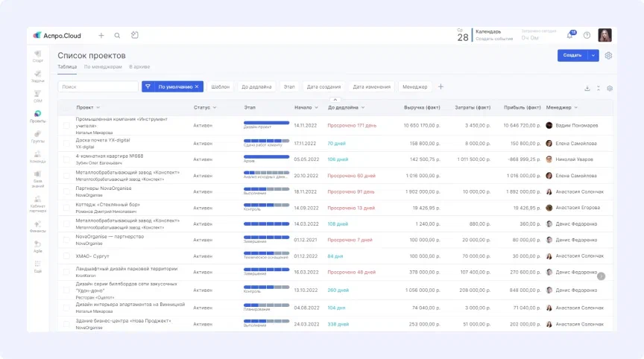Switch to the В архиве tab
This screenshot has height=359, width=644.
(x=139, y=67)
